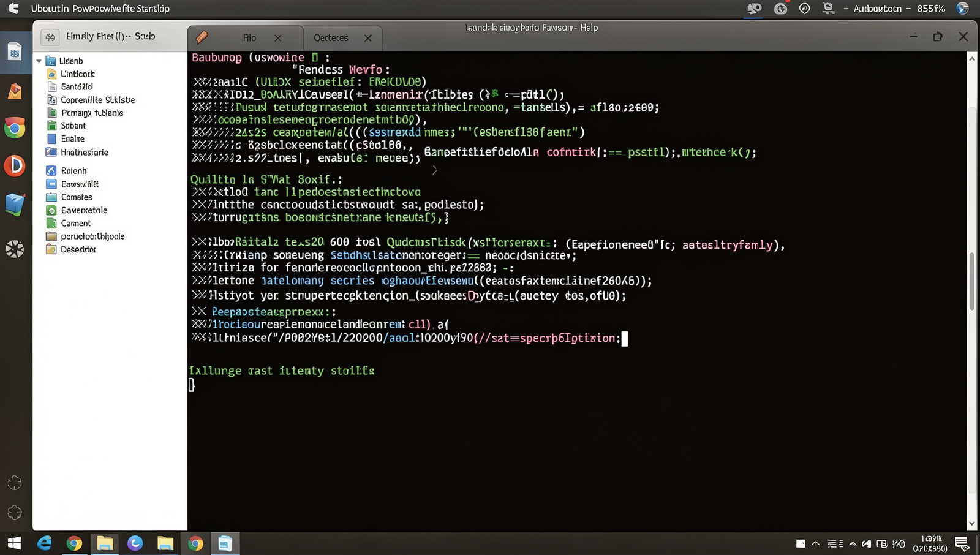The image size is (980, 555).
Task: Click terminal scrollbar up arrow
Action: click(x=972, y=58)
